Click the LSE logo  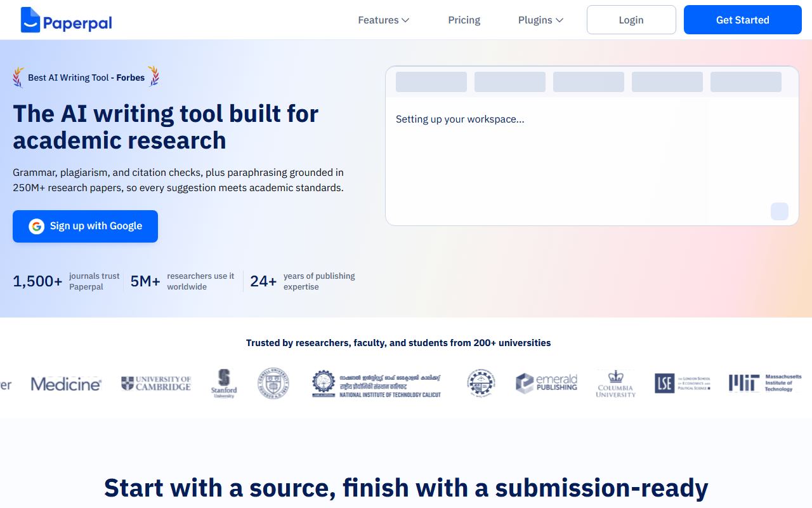click(683, 383)
